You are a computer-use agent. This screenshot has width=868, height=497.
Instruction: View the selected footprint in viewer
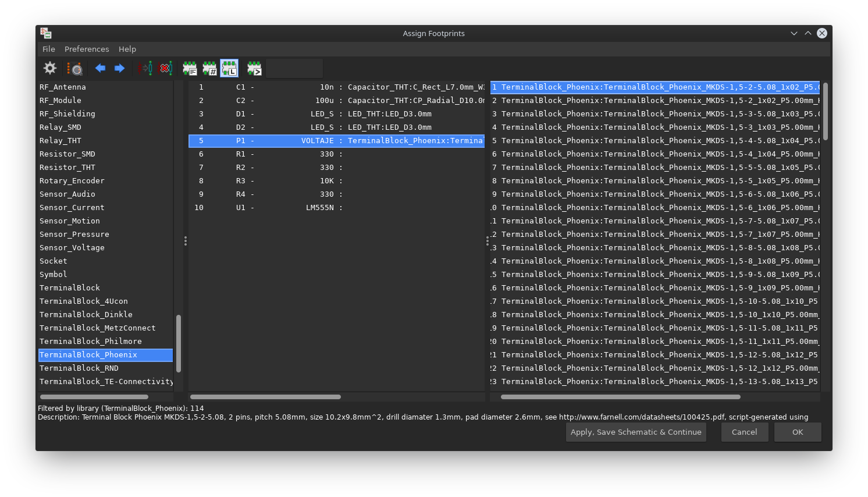pos(74,68)
